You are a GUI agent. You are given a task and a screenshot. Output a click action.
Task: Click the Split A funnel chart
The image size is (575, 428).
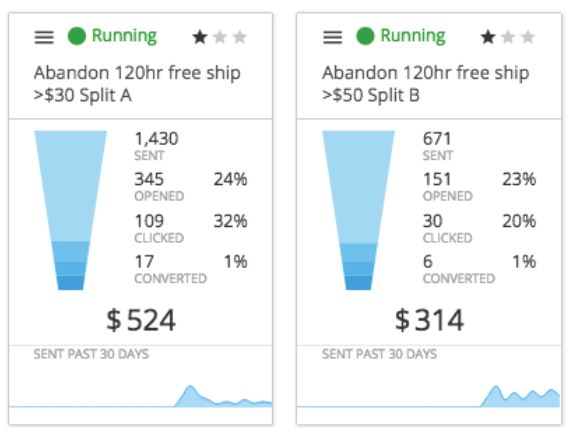[x=70, y=210]
